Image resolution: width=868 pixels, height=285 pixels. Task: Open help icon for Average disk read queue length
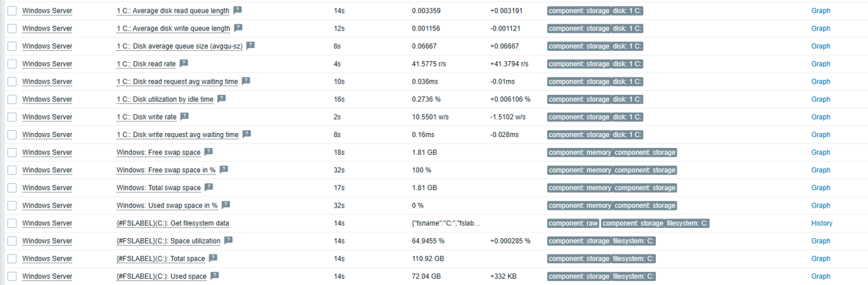tap(237, 10)
